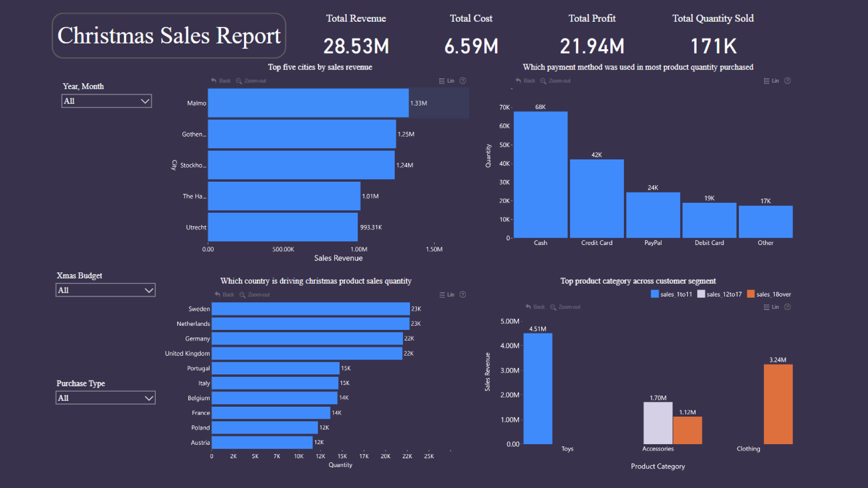Click the Clothing category axis label
The width and height of the screenshot is (868, 488).
coord(748,449)
